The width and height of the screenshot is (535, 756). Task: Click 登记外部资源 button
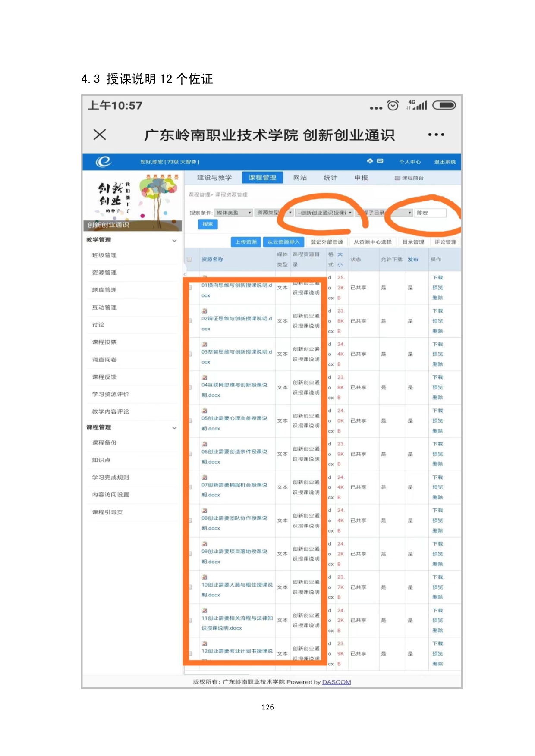327,242
